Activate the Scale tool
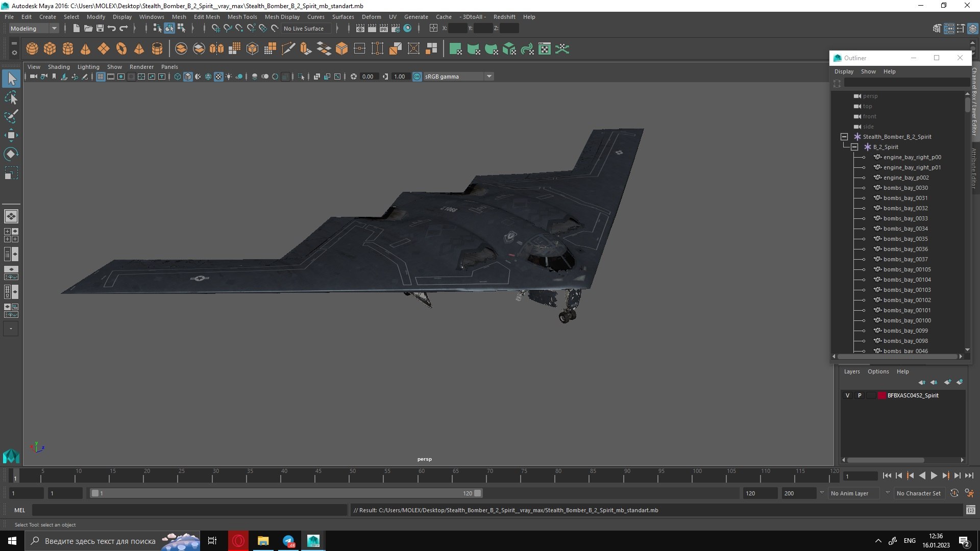The image size is (980, 551). (11, 173)
